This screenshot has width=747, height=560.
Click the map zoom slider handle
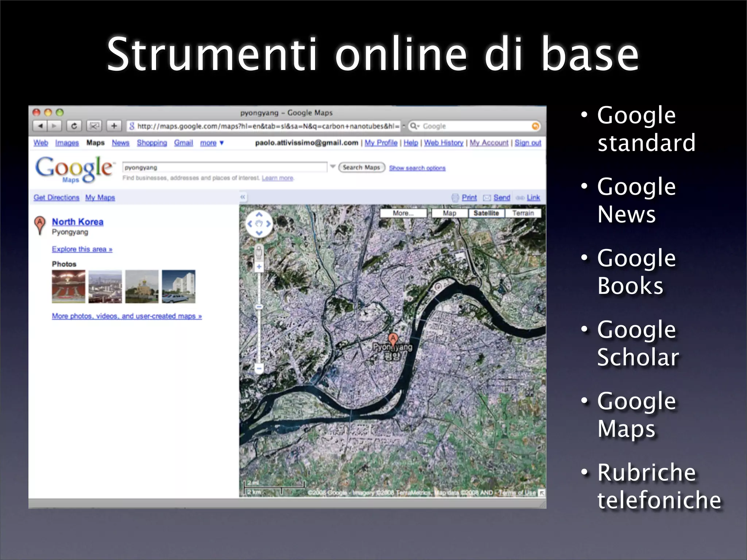[259, 307]
